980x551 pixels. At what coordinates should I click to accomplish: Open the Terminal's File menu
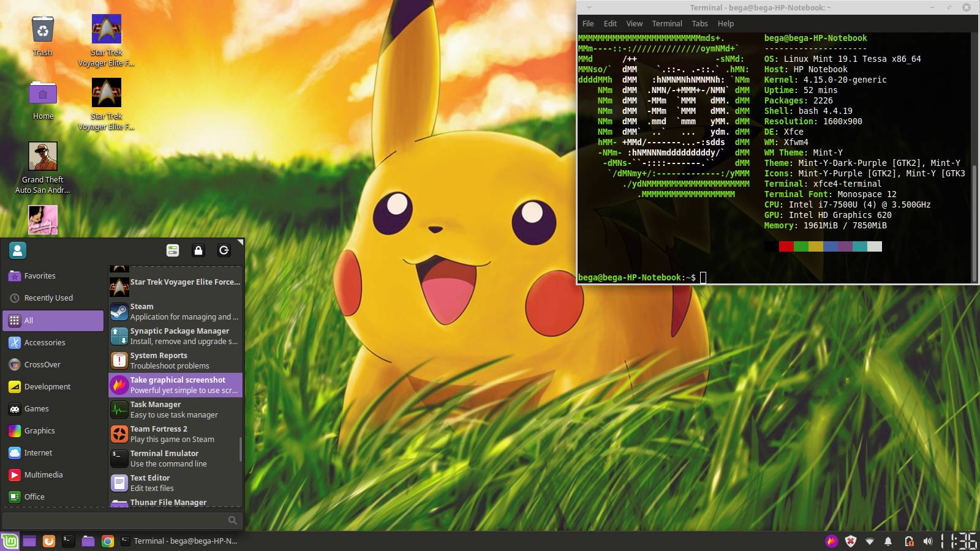pyautogui.click(x=587, y=23)
